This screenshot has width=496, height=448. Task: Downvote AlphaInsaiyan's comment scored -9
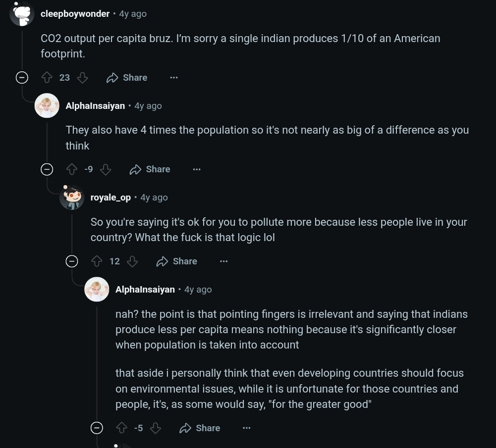106,169
